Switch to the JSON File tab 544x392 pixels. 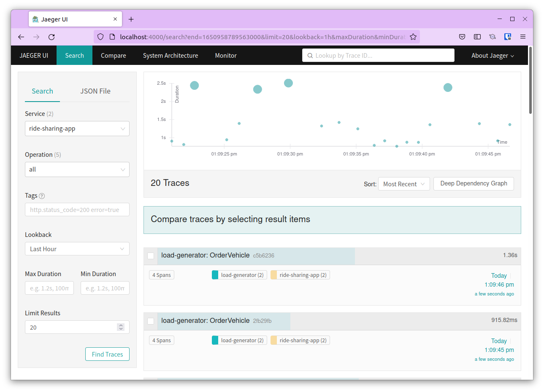95,91
